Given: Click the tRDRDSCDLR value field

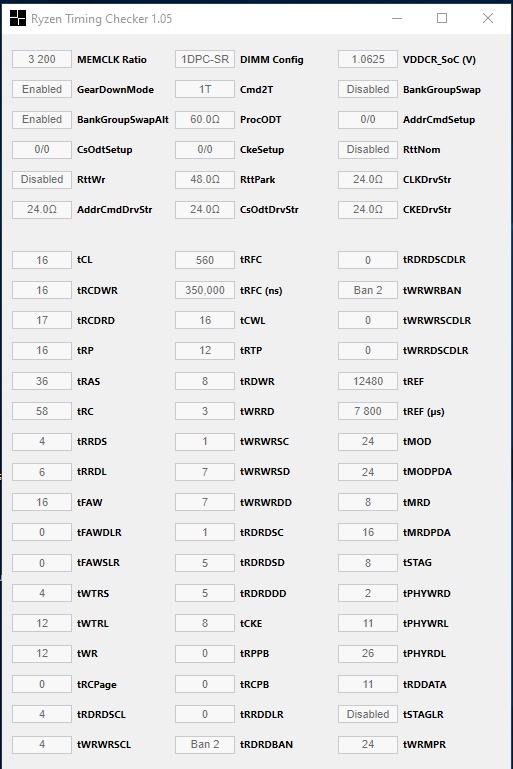Looking at the screenshot, I should [368, 260].
